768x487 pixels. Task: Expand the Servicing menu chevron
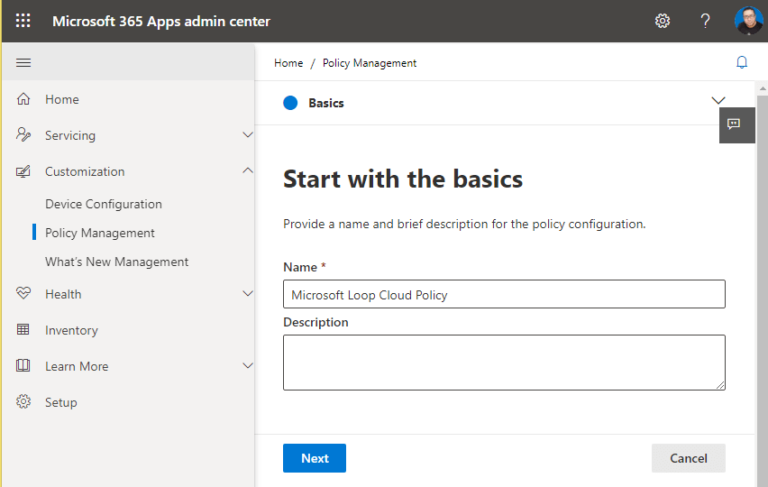(248, 135)
